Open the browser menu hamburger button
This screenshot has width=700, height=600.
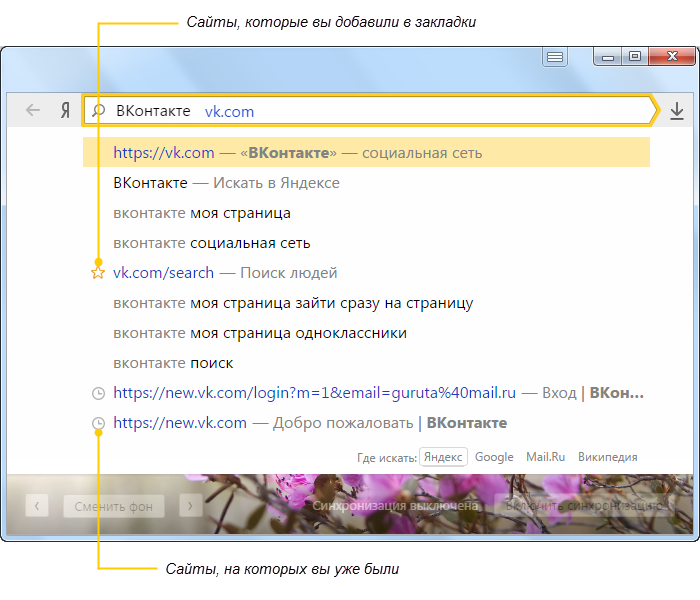point(555,57)
